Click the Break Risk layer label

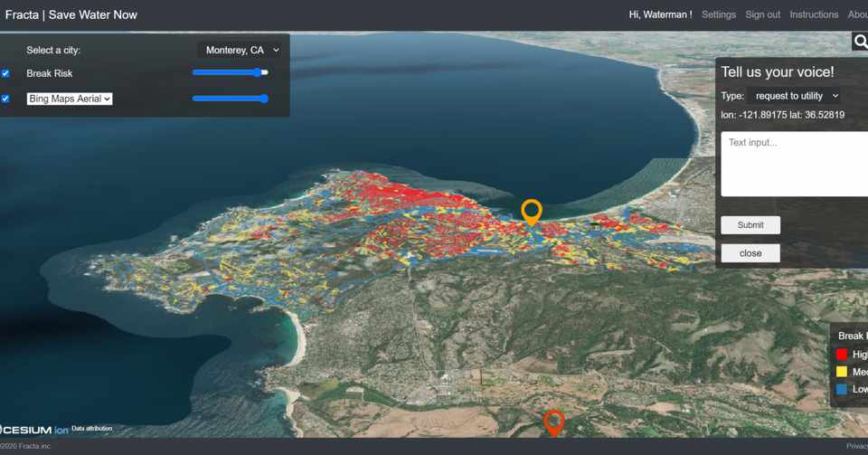(x=49, y=73)
